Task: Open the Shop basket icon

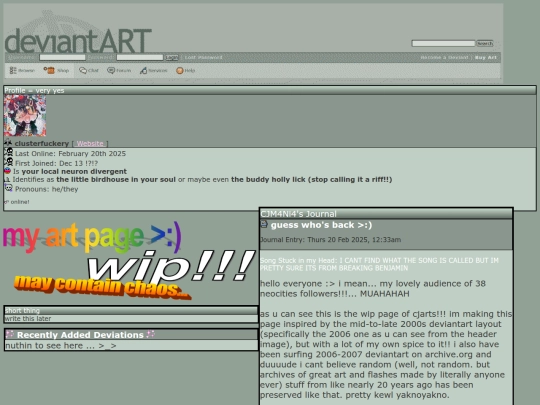Action: [49, 70]
